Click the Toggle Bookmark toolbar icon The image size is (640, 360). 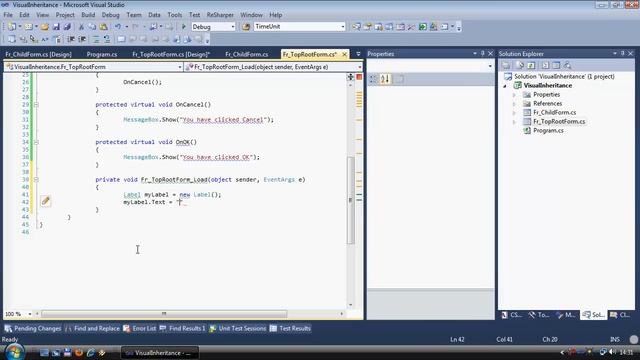coord(121,40)
